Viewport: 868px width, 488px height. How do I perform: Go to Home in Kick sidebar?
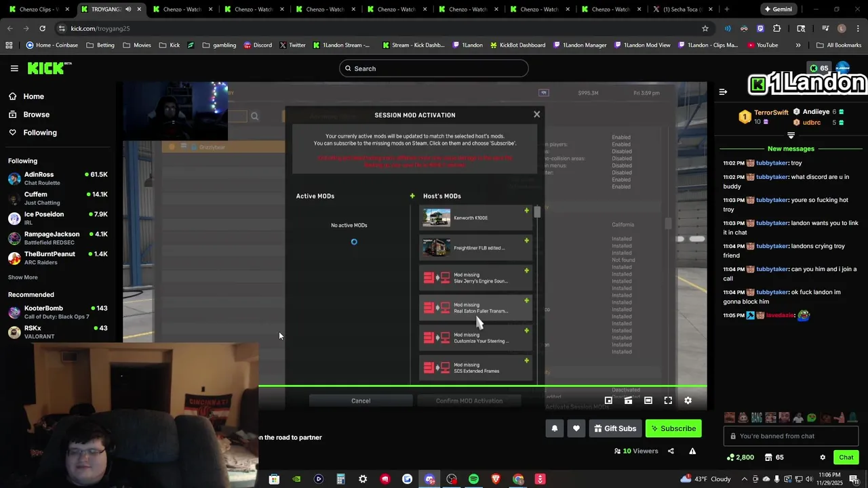(33, 96)
